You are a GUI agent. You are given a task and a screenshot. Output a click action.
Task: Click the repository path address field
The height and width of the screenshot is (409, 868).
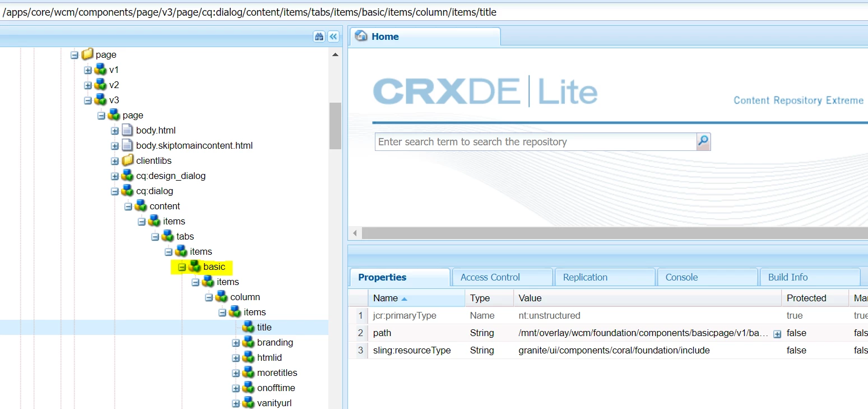click(434, 12)
